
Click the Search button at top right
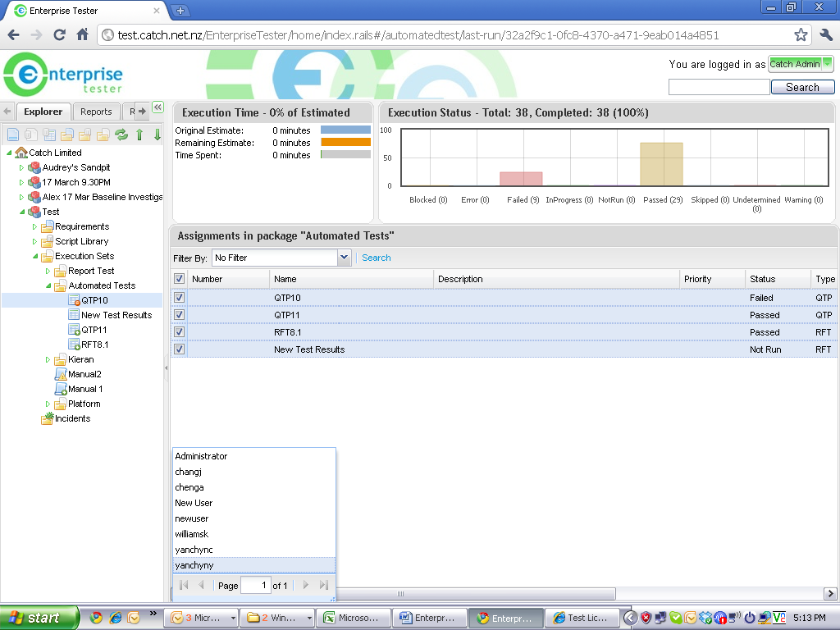[802, 87]
